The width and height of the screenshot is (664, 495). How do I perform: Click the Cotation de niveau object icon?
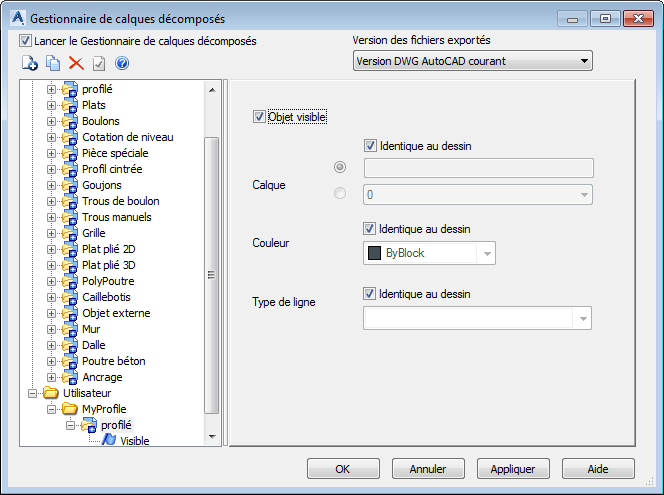[70, 137]
